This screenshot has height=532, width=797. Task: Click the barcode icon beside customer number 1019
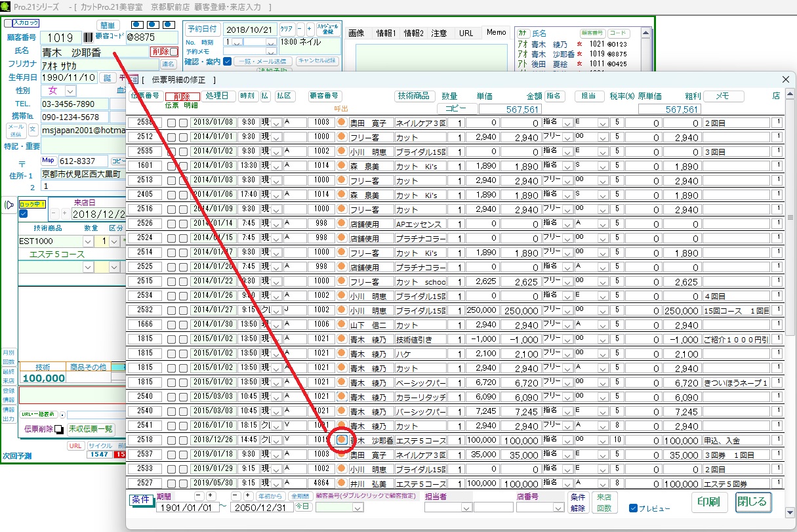[88, 37]
